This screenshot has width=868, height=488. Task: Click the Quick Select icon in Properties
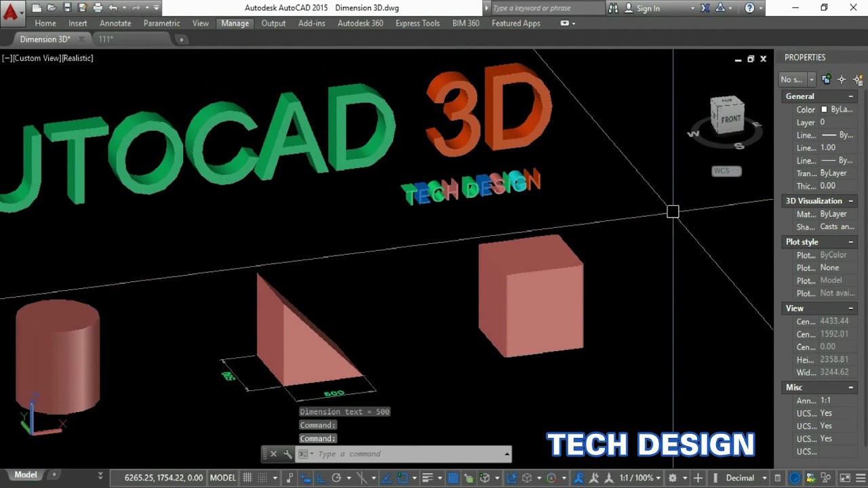click(x=858, y=80)
